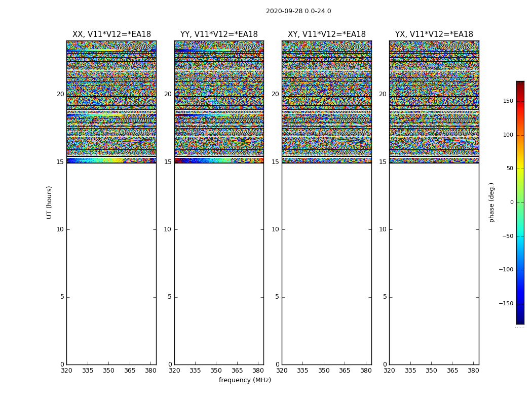Click the "15" y-tick of the XX panel
This screenshot has width=532, height=405.
pyautogui.click(x=60, y=162)
